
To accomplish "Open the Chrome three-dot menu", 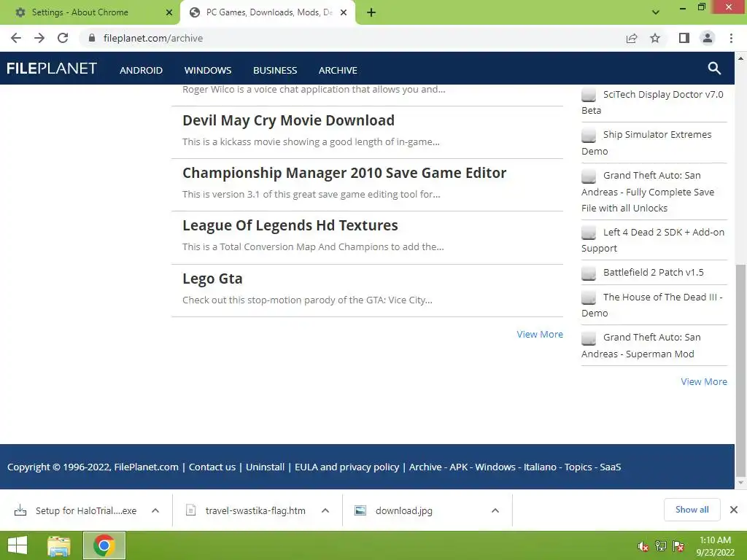I will tap(731, 38).
